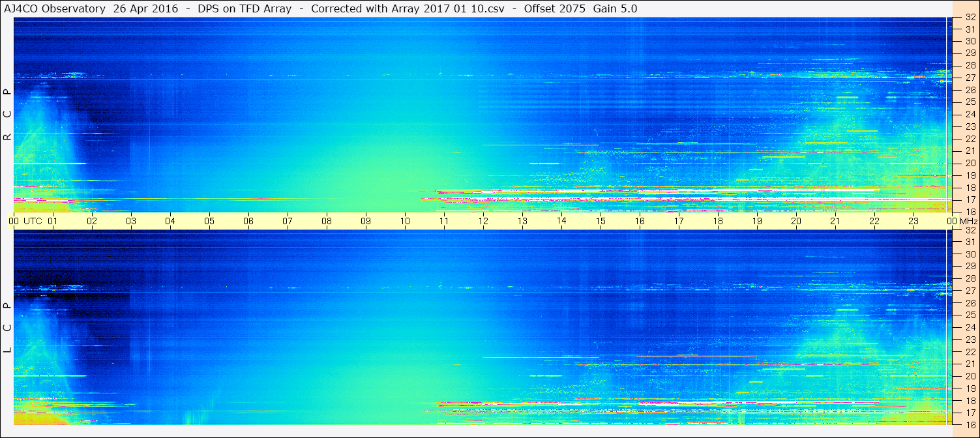Click the 'AJ4CO Observatory' title text
Viewport: 980px width, 438px height.
tap(56, 8)
